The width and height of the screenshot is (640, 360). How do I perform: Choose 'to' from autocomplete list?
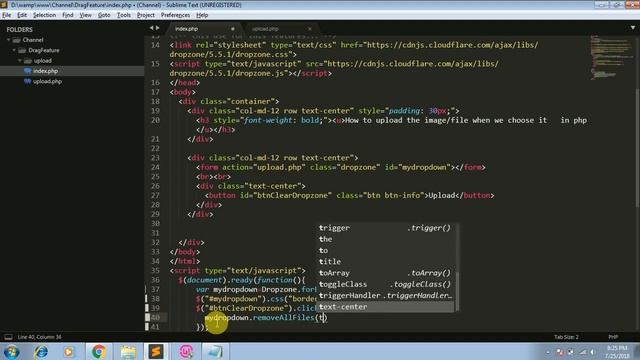[386, 251]
